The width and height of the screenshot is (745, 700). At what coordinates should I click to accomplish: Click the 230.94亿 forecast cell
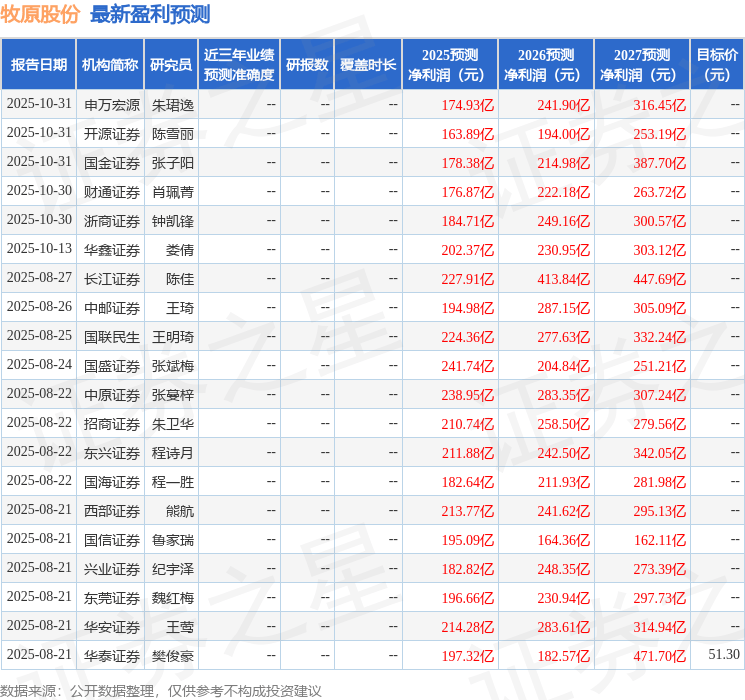click(x=564, y=598)
